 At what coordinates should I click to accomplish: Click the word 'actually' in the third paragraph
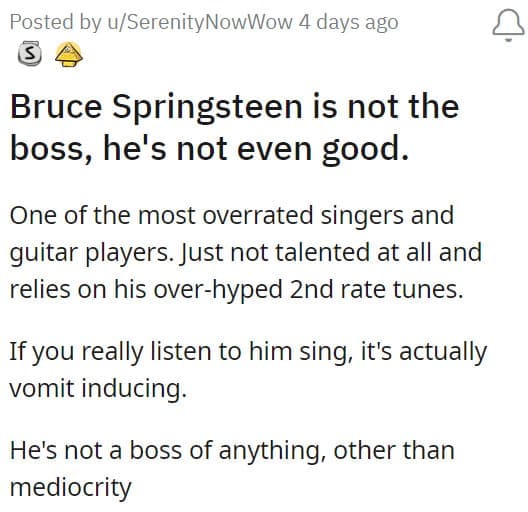coord(443,351)
